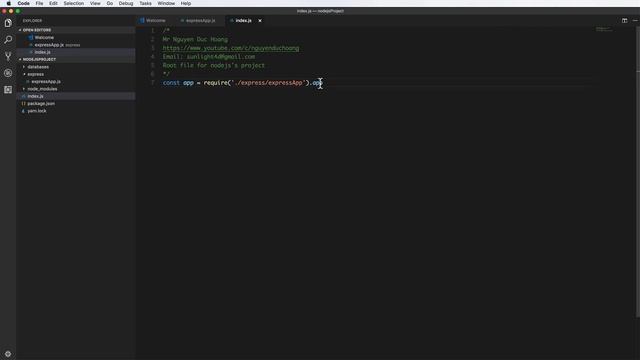Click the 'Root file for nodejs's project' comment
Screen dimensions: 640x360
213,65
